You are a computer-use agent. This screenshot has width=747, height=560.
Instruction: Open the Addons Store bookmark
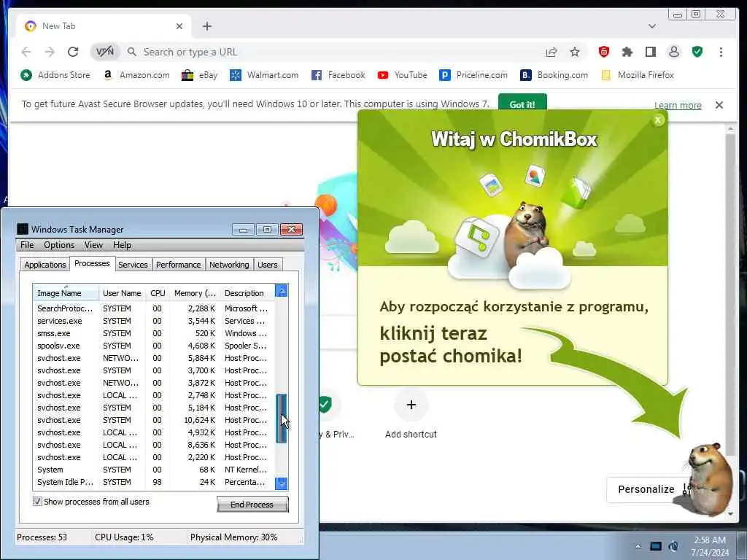pyautogui.click(x=55, y=75)
